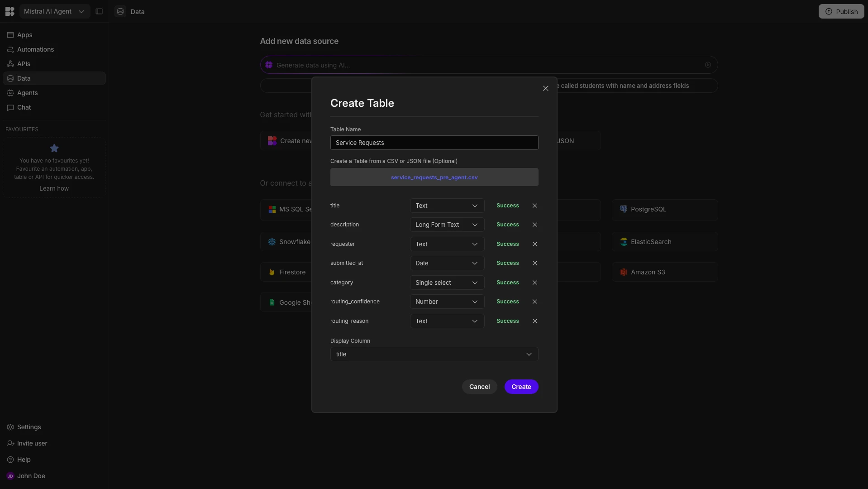Click the Cancel button
This screenshot has height=489, width=868.
(x=479, y=387)
